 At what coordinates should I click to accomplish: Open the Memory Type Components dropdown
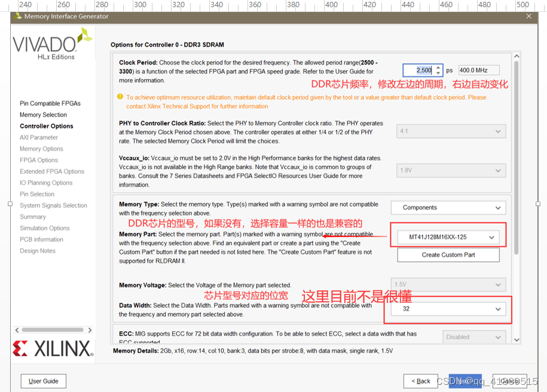[448, 207]
